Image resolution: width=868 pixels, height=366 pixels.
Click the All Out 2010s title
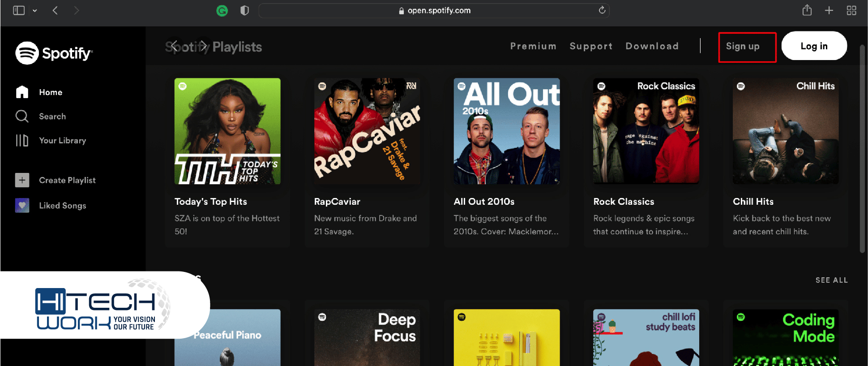(484, 202)
